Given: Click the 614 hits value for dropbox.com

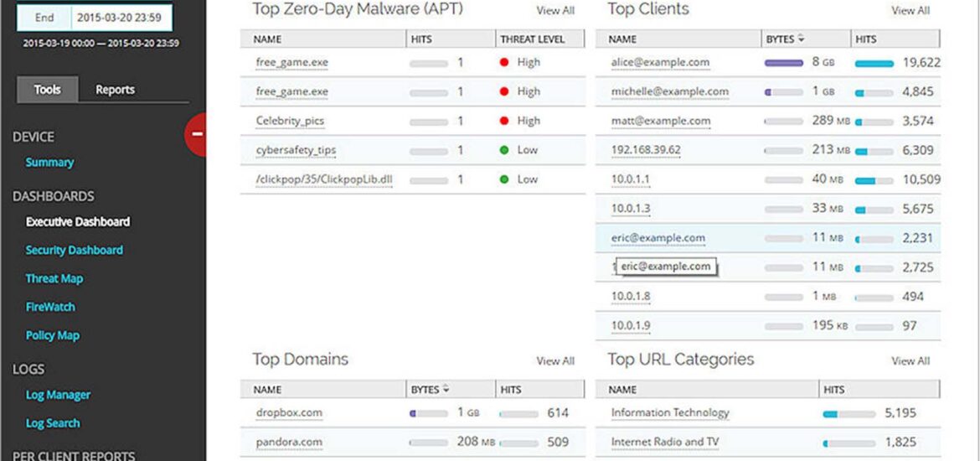Looking at the screenshot, I should 558,413.
